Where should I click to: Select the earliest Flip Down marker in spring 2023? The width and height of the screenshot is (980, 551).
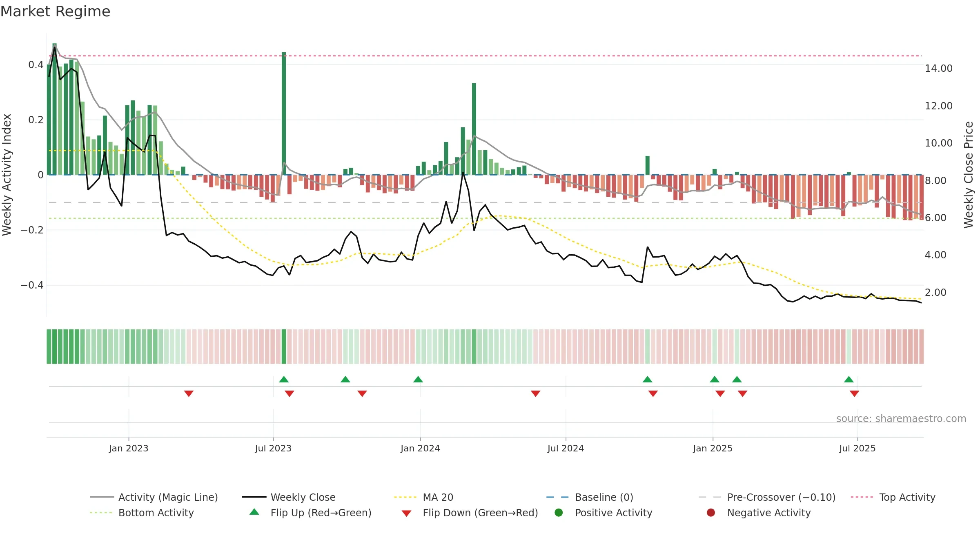pos(189,393)
